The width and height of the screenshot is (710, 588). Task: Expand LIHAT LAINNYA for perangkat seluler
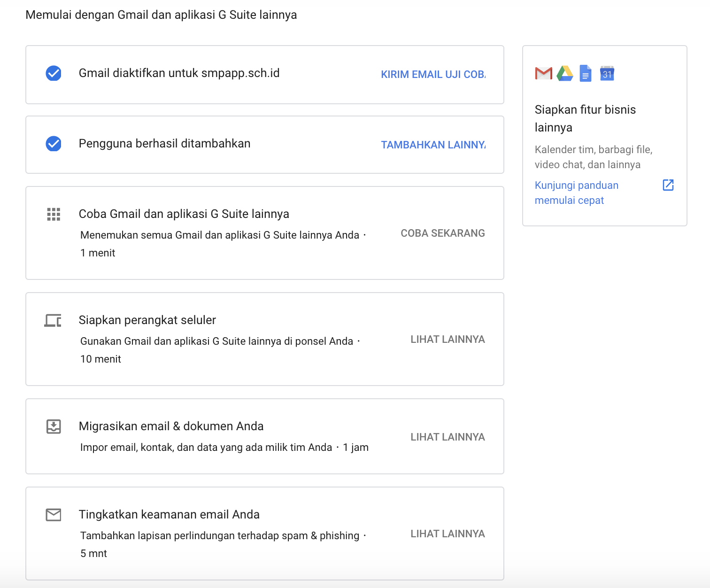448,339
